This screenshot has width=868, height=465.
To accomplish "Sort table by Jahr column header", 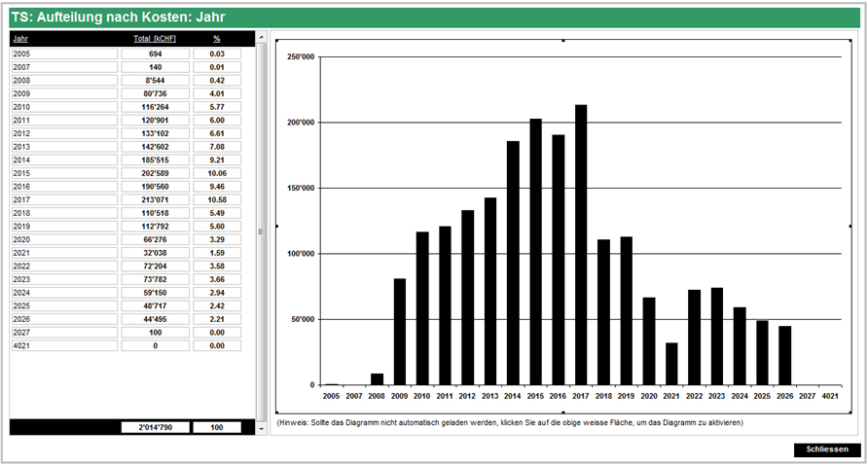I will (21, 38).
